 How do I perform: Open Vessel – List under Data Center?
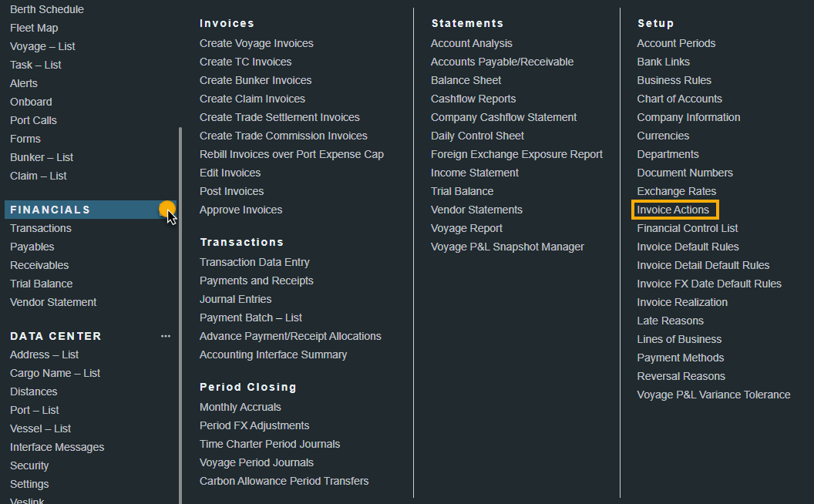[40, 428]
